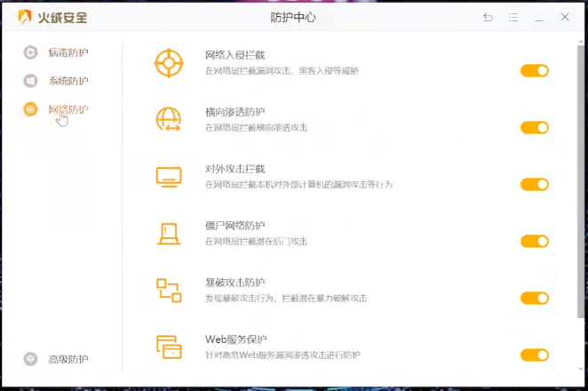Select the 网络防护 tab
This screenshot has height=391, width=588.
pyautogui.click(x=68, y=109)
